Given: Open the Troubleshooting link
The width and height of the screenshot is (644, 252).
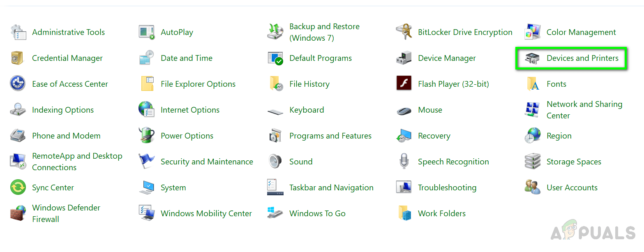Looking at the screenshot, I should (x=447, y=188).
